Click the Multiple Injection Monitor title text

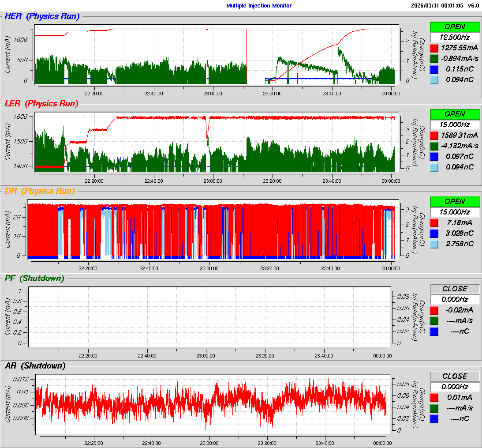tap(259, 6)
